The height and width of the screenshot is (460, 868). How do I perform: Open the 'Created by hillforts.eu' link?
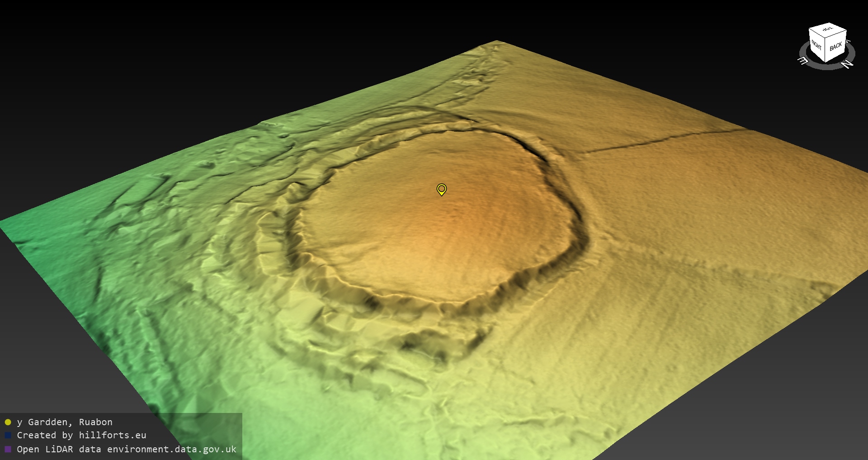pos(81,435)
